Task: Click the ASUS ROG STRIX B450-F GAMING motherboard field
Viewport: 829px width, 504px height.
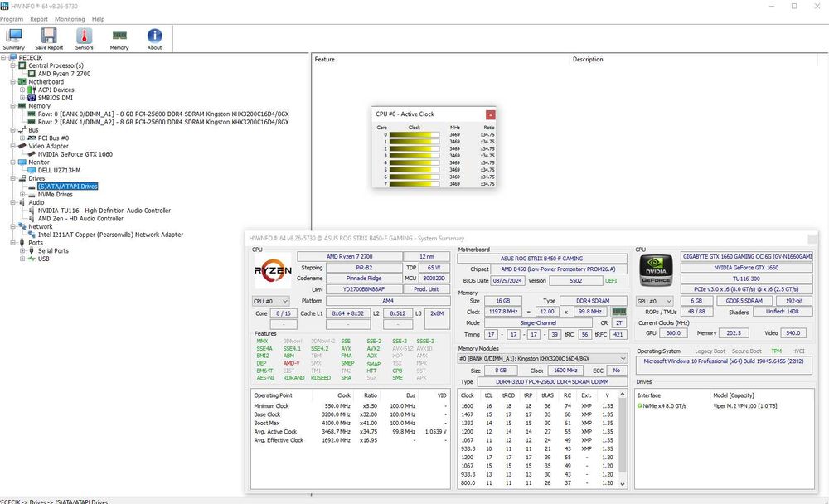Action: pyautogui.click(x=542, y=259)
